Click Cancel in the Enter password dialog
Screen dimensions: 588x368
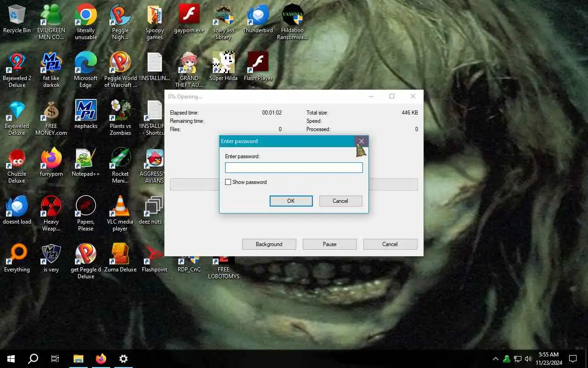(340, 201)
